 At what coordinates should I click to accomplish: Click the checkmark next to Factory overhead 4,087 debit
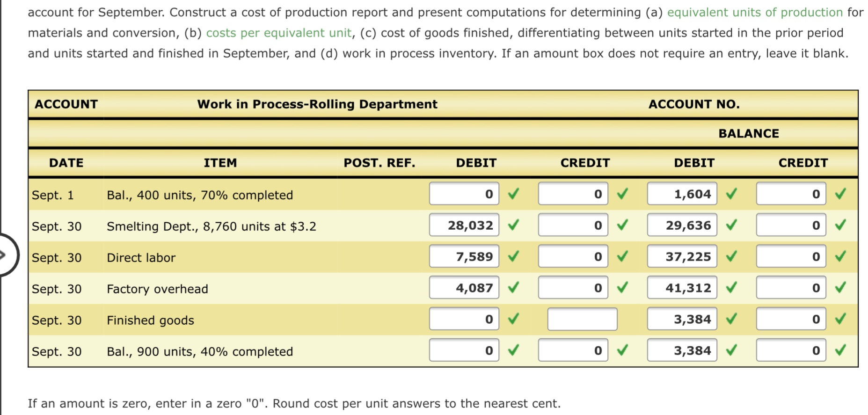pos(512,288)
